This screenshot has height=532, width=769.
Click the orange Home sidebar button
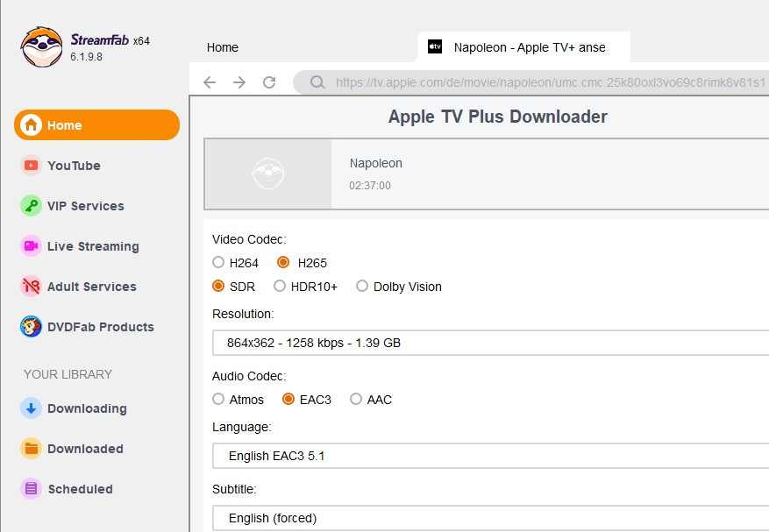96,125
